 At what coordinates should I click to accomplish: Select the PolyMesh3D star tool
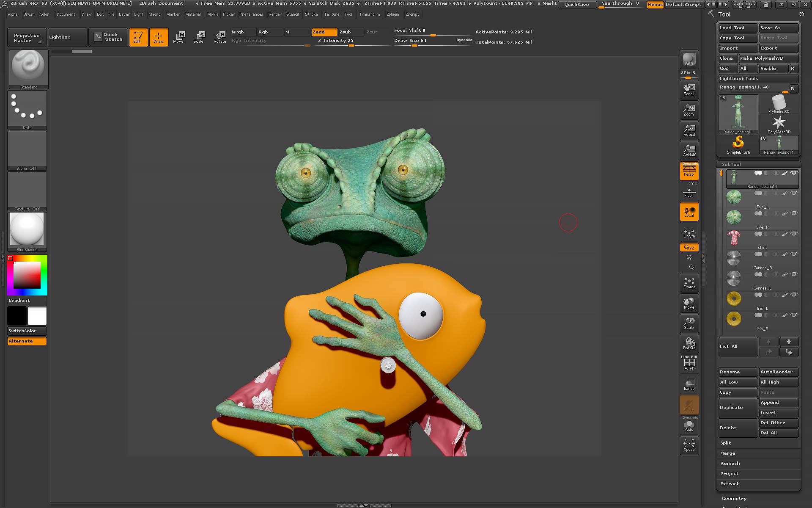point(779,125)
